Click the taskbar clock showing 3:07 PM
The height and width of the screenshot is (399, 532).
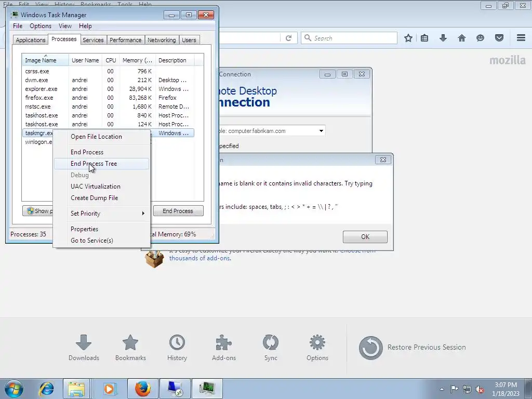coord(506,389)
